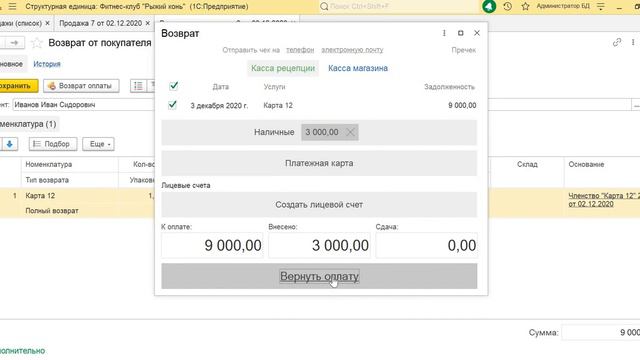Copy document link icon

coord(617,42)
